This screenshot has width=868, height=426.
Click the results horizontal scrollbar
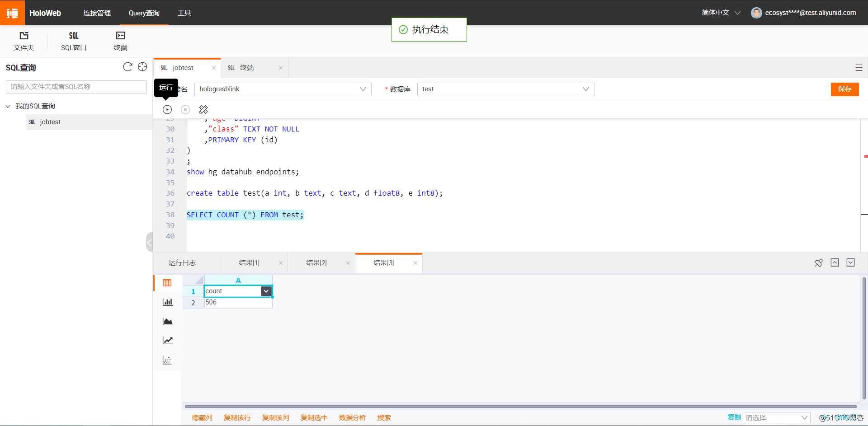click(521, 406)
